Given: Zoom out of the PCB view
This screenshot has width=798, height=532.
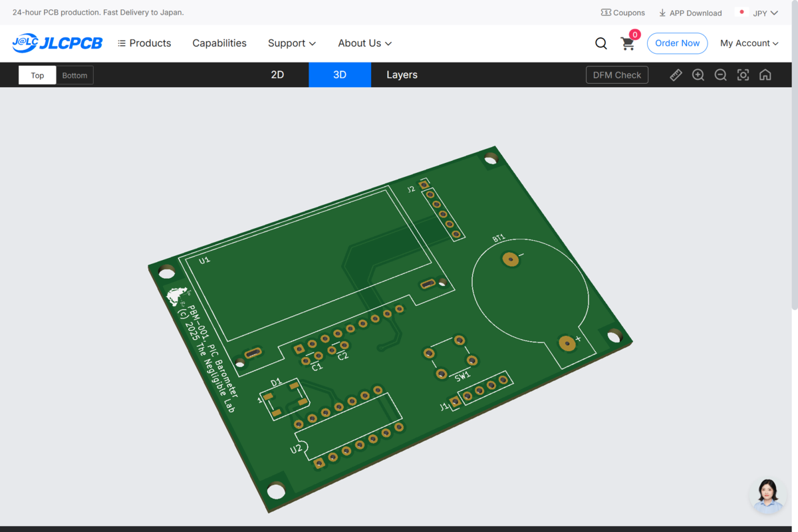Looking at the screenshot, I should [x=720, y=75].
